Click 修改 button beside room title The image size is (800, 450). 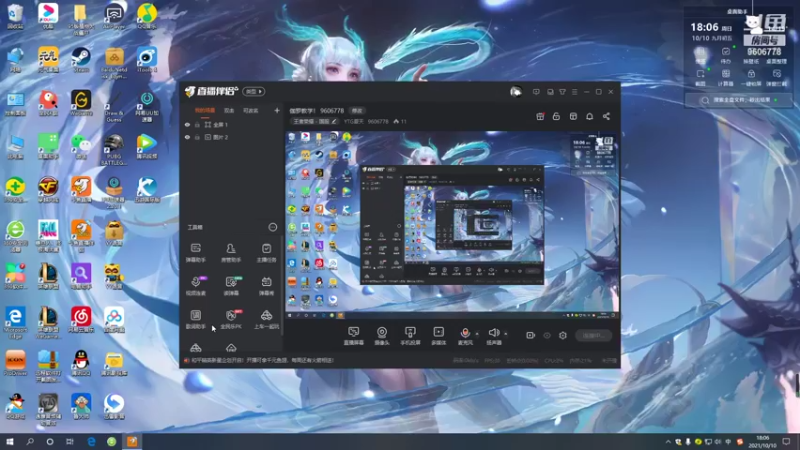[357, 111]
